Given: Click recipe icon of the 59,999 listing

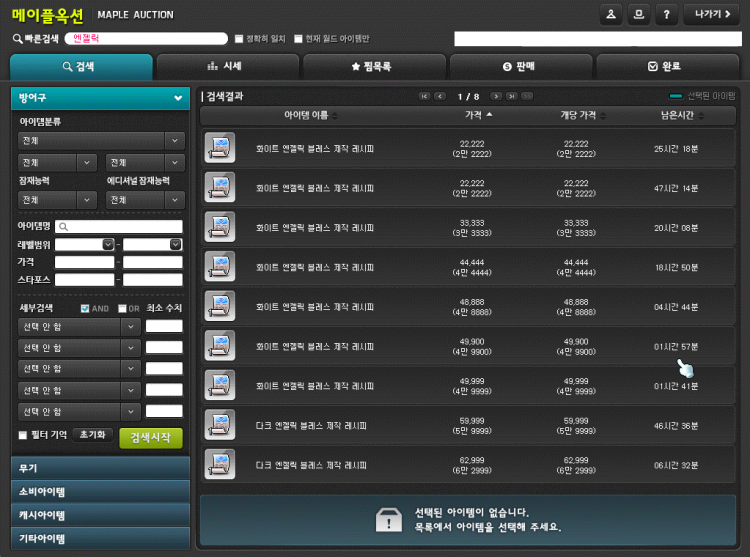Looking at the screenshot, I should click(x=220, y=425).
